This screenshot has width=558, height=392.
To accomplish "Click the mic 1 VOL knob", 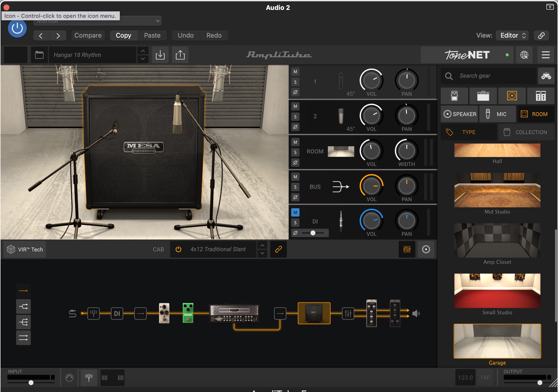I will [371, 81].
